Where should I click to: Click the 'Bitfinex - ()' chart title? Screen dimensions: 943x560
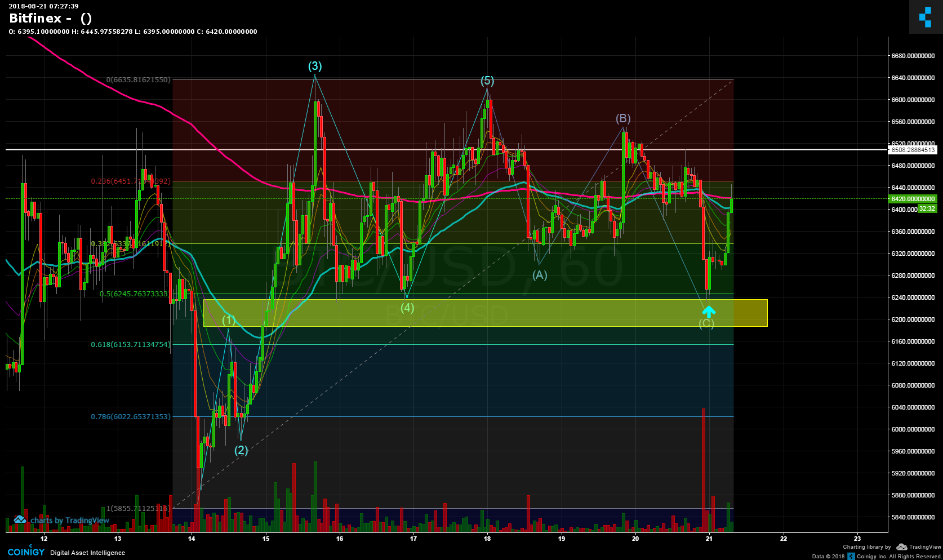pos(51,18)
